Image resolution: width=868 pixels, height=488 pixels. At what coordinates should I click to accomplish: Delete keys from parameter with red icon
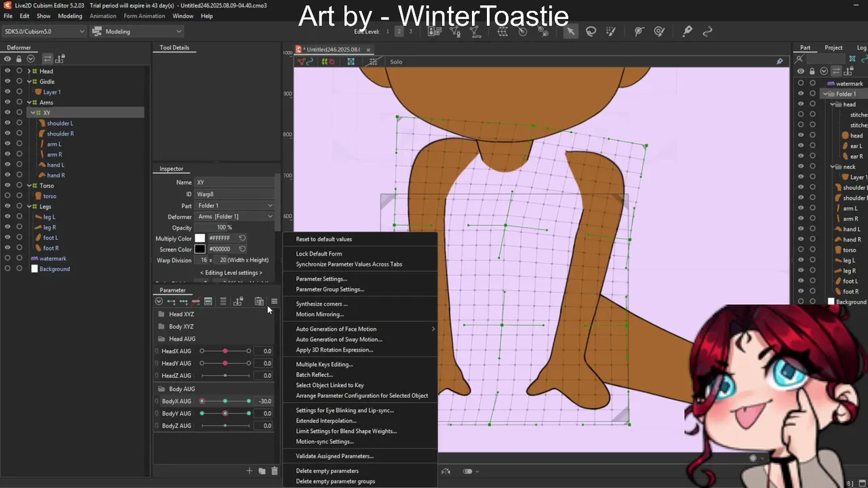click(x=196, y=302)
